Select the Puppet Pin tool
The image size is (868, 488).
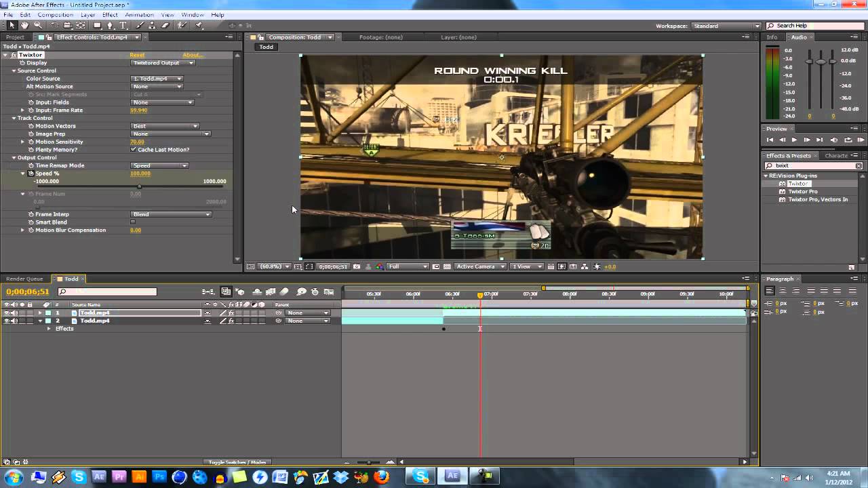(x=198, y=26)
